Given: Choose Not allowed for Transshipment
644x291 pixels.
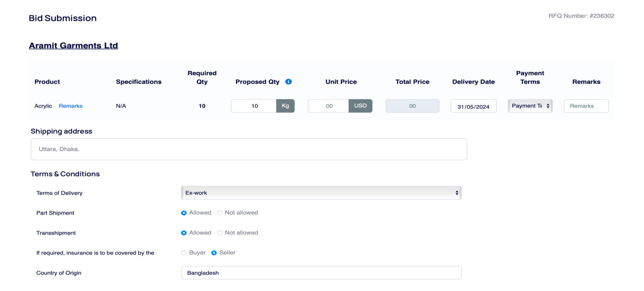Looking at the screenshot, I should (220, 233).
